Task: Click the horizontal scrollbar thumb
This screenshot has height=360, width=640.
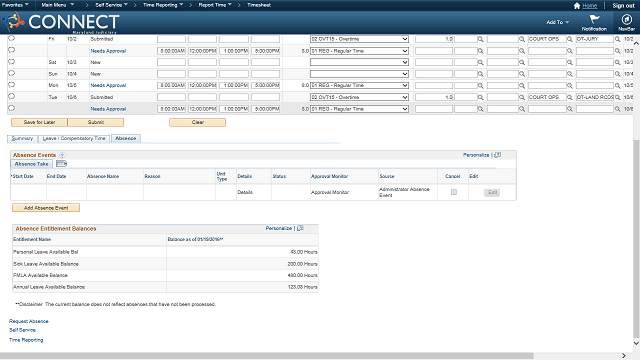Action: click(267, 356)
